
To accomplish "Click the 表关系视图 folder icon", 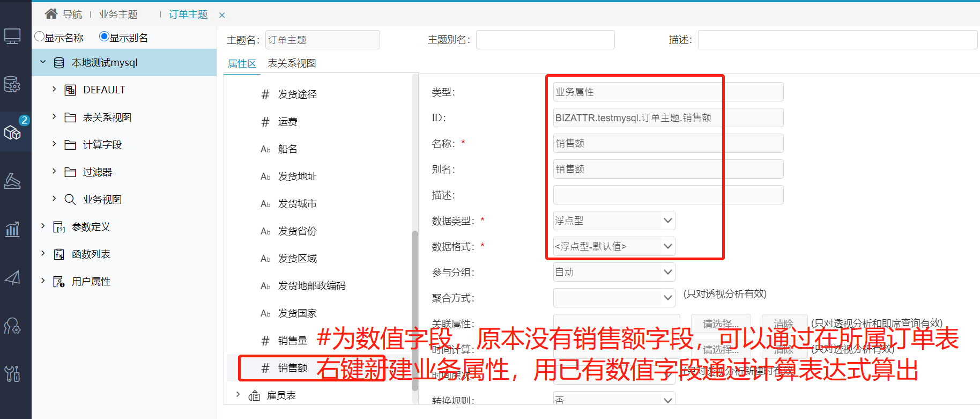I will (70, 117).
